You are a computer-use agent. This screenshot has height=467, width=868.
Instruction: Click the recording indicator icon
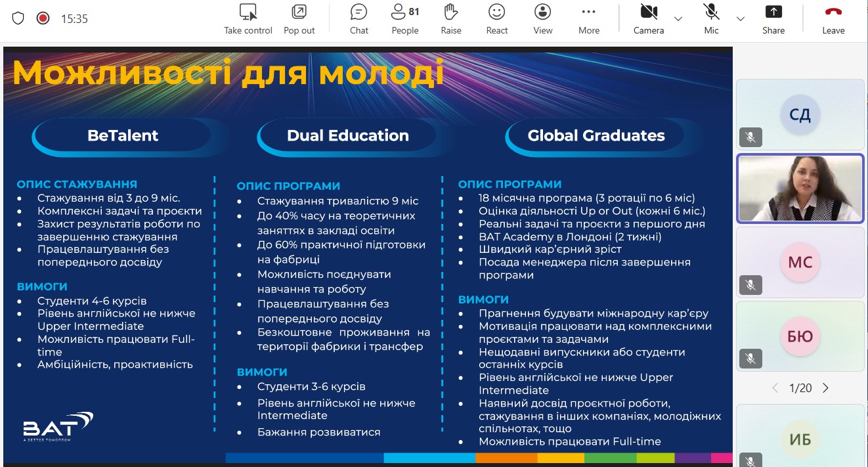(x=43, y=18)
